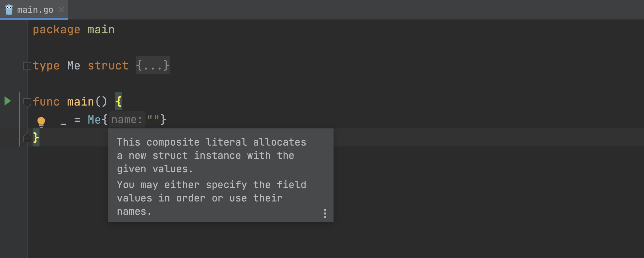Expand the folded Me struct block
Image resolution: width=644 pixels, height=258 pixels.
pos(27,66)
